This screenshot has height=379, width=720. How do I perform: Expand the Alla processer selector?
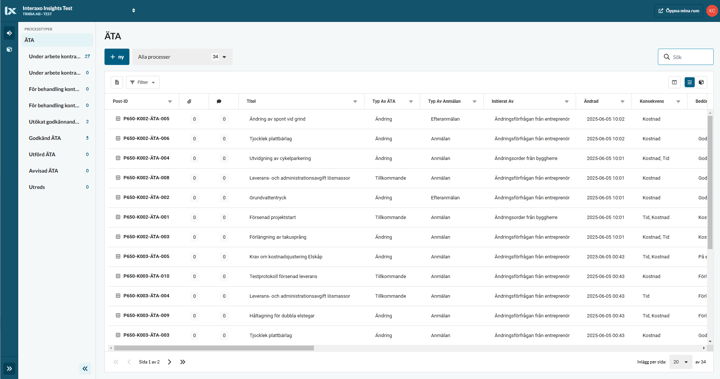(x=182, y=57)
